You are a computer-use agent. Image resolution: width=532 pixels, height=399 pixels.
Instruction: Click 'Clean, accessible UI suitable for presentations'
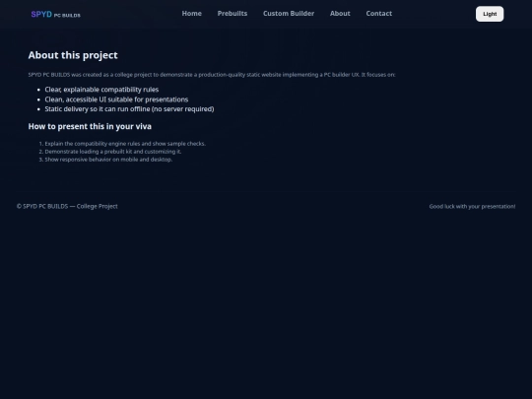(116, 100)
